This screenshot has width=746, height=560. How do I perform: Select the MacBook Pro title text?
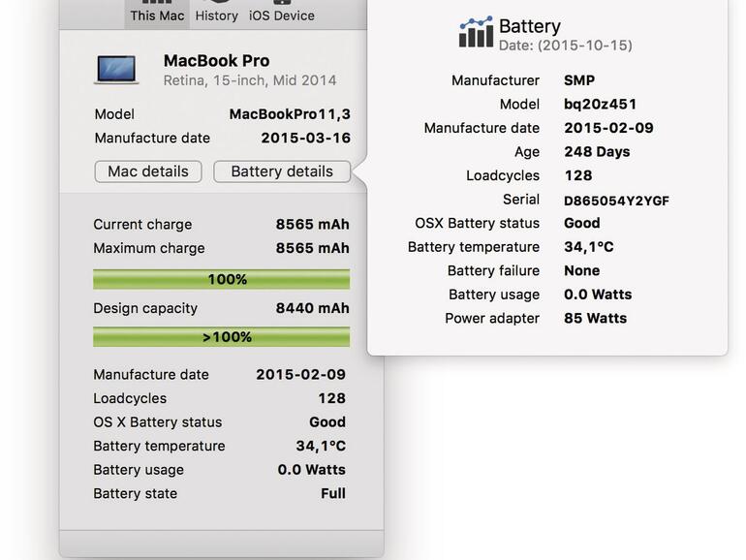pyautogui.click(x=216, y=60)
